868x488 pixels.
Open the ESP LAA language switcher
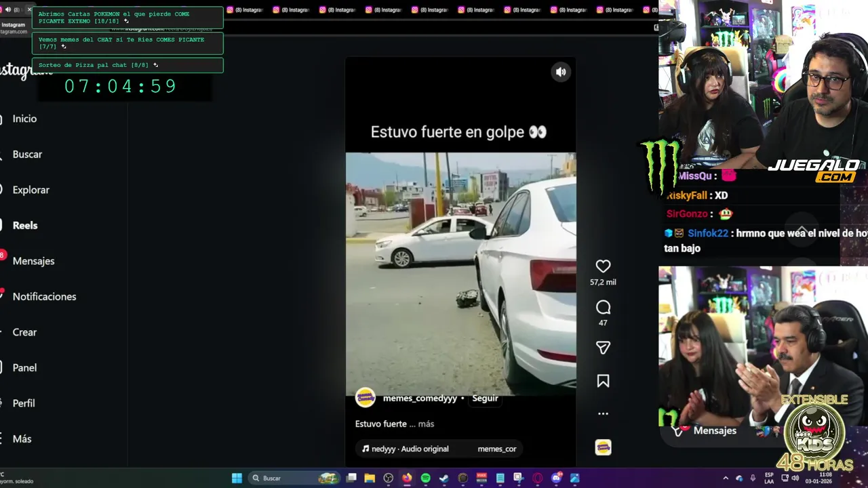[769, 478]
